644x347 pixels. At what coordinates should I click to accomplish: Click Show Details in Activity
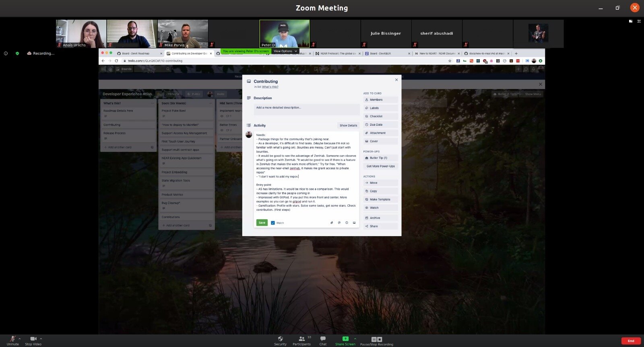coord(348,125)
